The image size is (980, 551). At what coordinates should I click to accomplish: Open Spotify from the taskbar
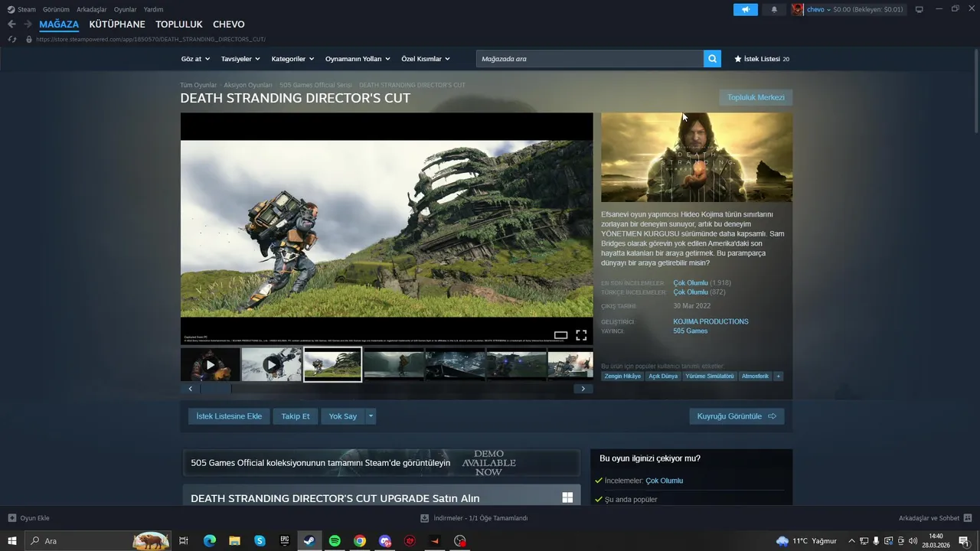click(335, 541)
